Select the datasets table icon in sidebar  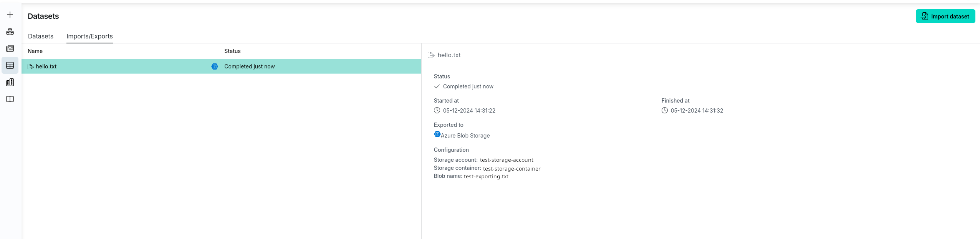pos(10,65)
